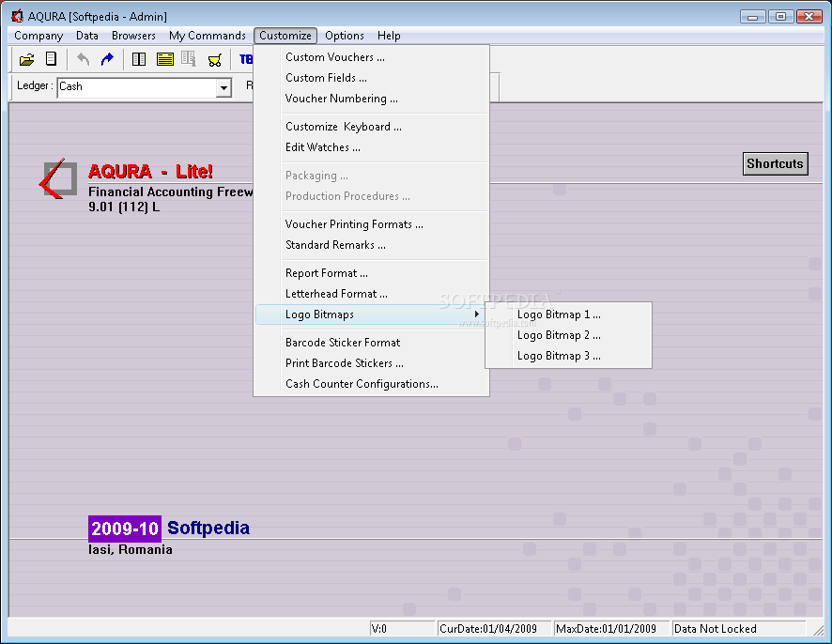Viewport: 832px width, 644px height.
Task: Open the Data menu
Action: [x=87, y=36]
